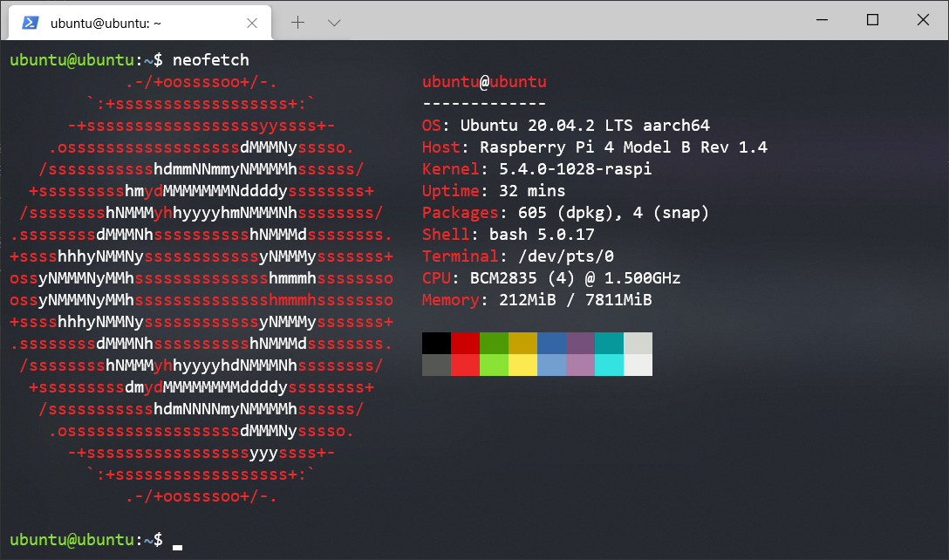Click the bottom prompt 'ubuntu@ubuntu:~$'
This screenshot has width=949, height=560.
86,539
